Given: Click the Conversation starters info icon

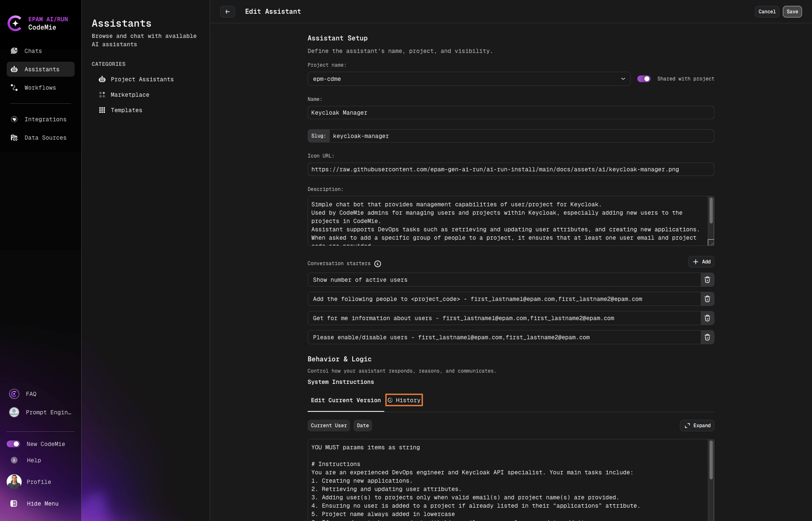Looking at the screenshot, I should (378, 264).
